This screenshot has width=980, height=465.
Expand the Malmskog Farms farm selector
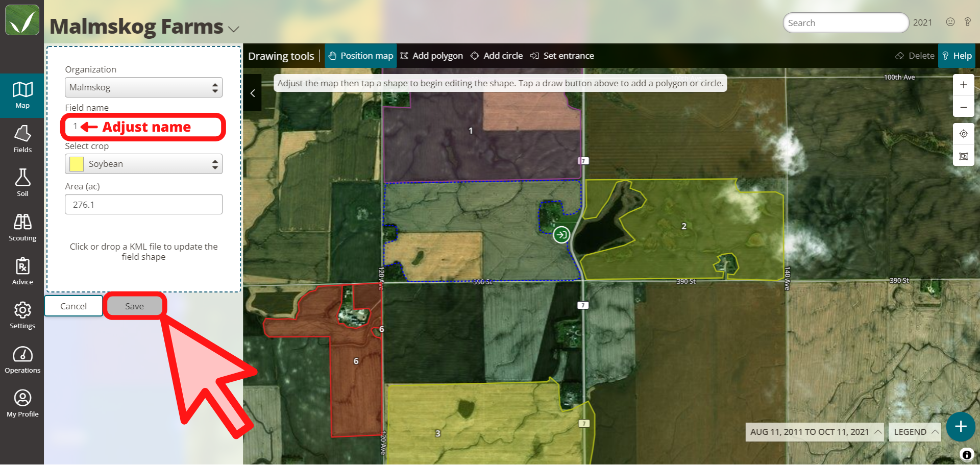(x=234, y=29)
